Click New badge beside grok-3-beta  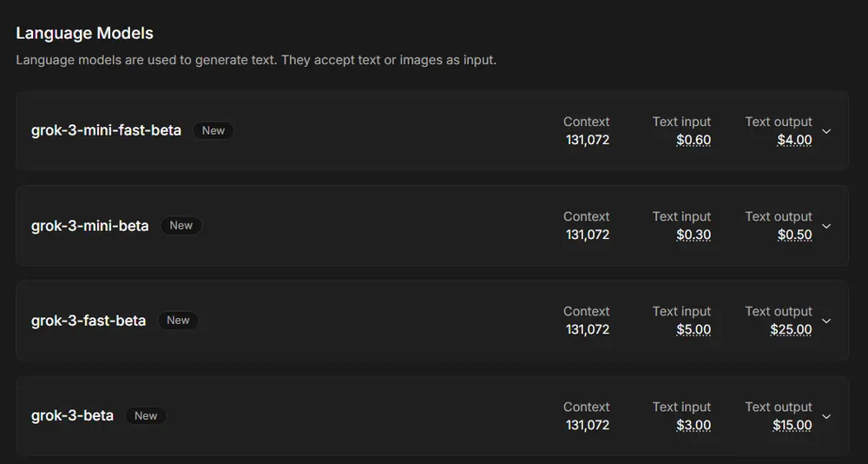(146, 415)
